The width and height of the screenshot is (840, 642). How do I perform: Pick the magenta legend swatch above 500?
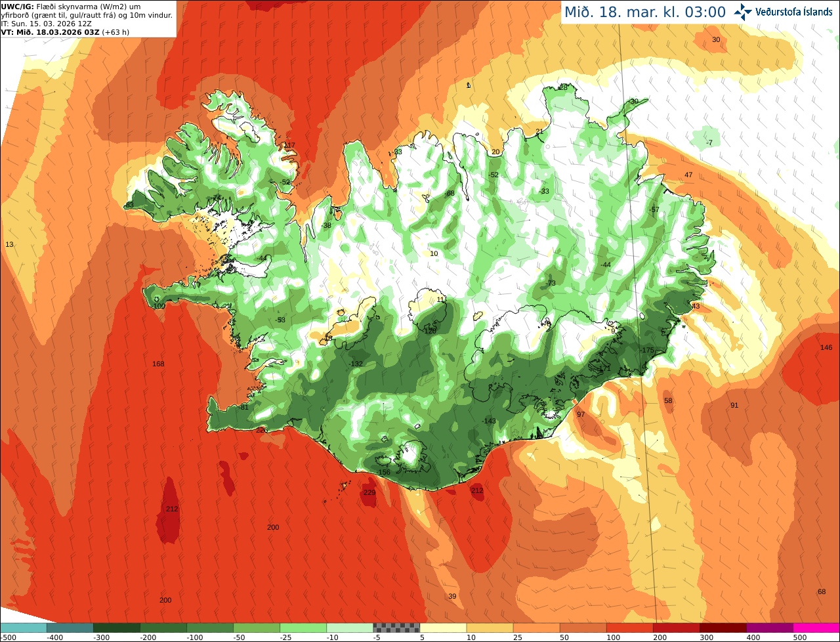coord(816,628)
